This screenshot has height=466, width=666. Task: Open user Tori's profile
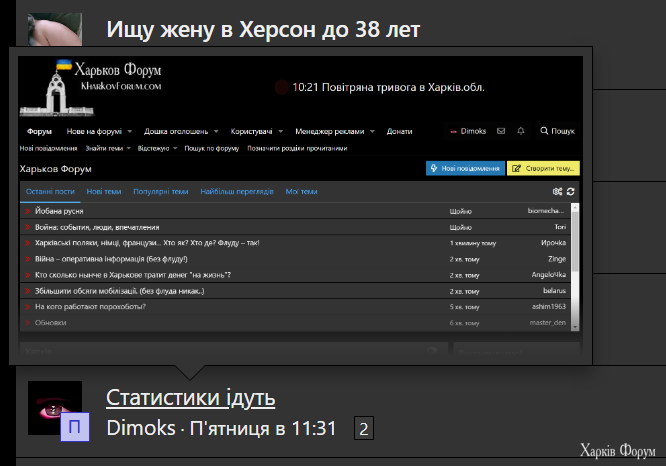560,227
